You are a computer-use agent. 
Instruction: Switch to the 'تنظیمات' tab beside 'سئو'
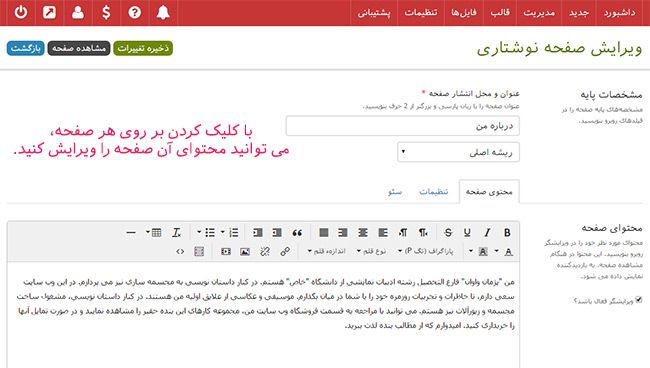[x=434, y=191]
